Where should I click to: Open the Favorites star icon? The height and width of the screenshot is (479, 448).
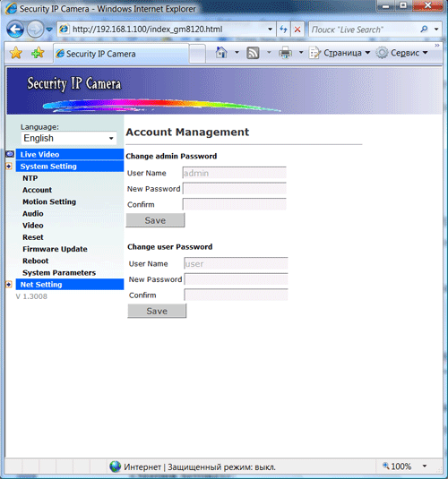point(16,53)
